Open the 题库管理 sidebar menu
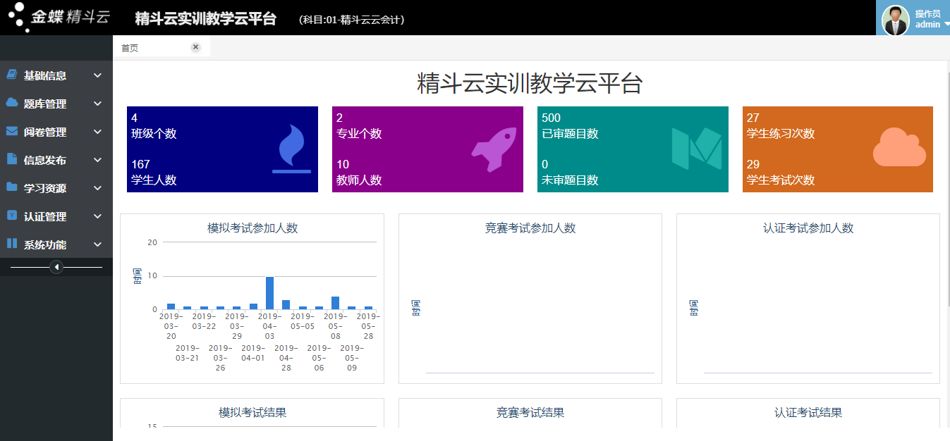 [56, 104]
